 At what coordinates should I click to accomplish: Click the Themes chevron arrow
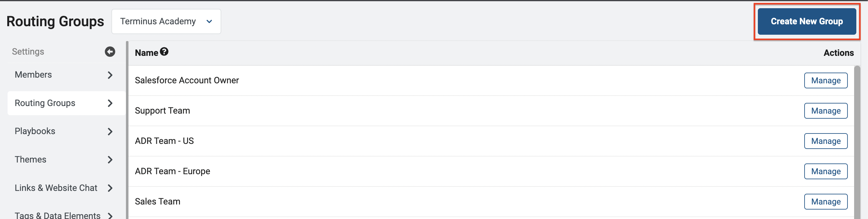[110, 160]
